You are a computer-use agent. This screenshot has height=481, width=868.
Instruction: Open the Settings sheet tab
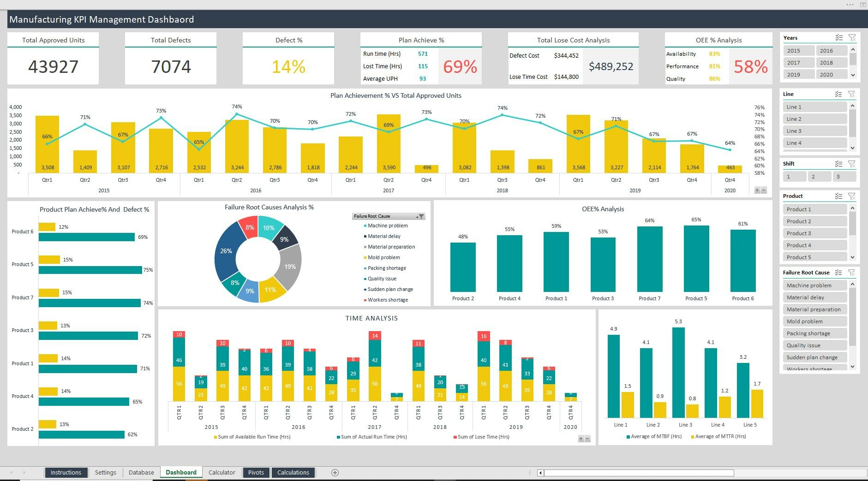point(106,472)
